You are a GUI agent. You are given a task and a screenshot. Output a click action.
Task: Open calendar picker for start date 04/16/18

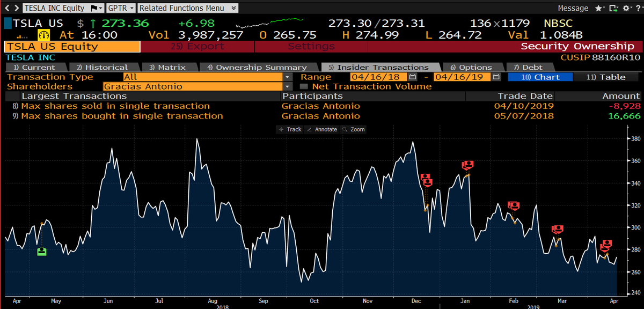pyautogui.click(x=413, y=77)
